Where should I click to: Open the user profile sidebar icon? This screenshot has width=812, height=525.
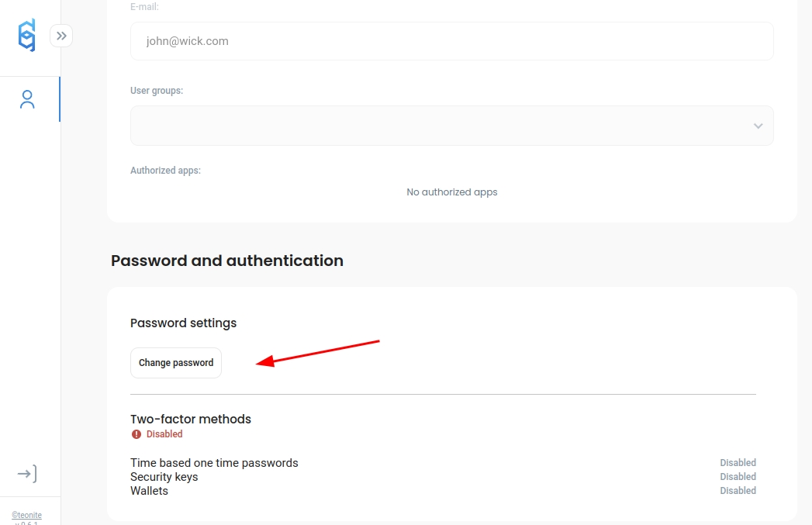(x=28, y=99)
